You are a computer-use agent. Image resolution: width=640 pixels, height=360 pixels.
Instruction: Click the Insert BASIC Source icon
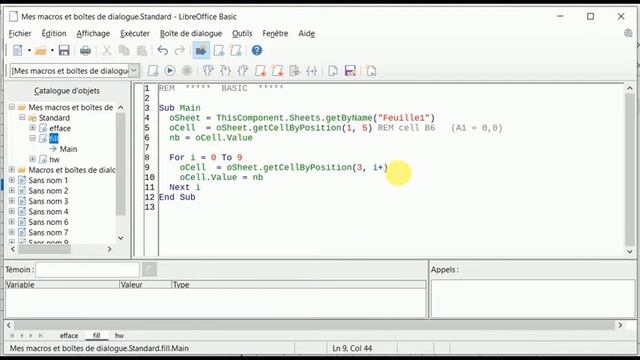(x=333, y=71)
